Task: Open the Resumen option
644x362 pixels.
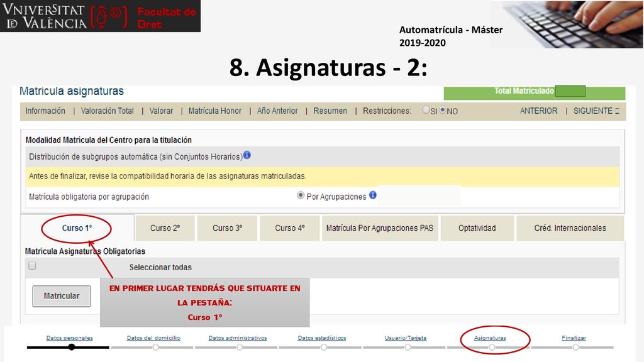Action: (330, 111)
